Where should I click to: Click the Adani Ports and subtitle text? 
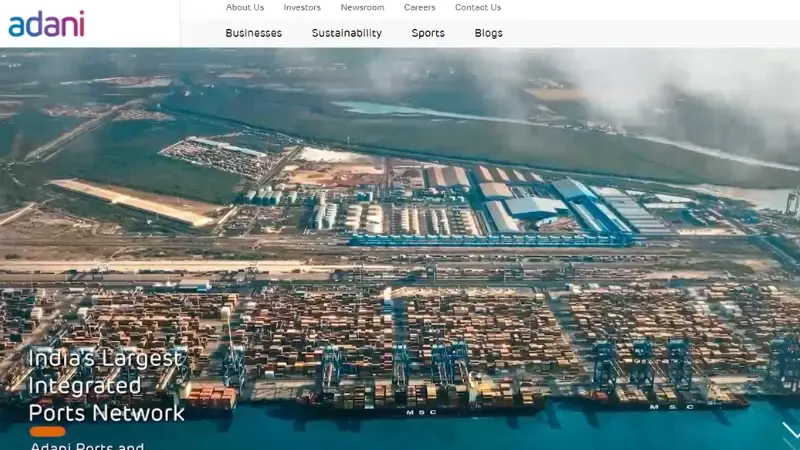(87, 445)
